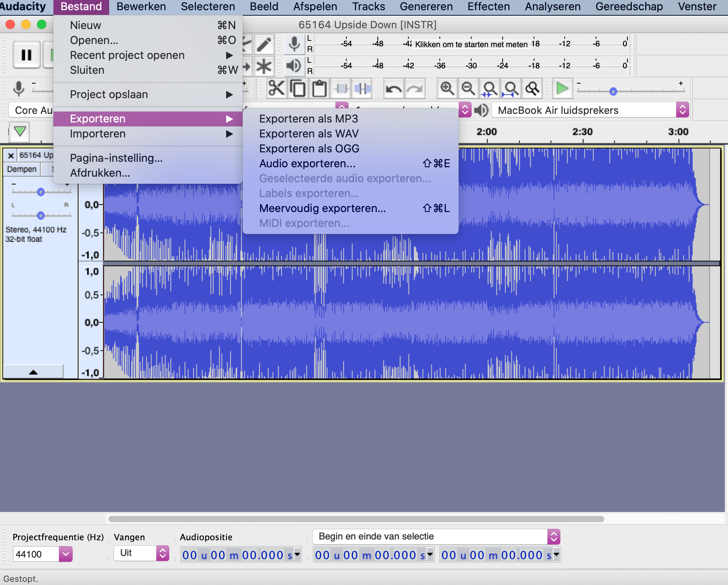Open the Bewerken menu
The height and width of the screenshot is (585, 728).
tap(141, 7)
